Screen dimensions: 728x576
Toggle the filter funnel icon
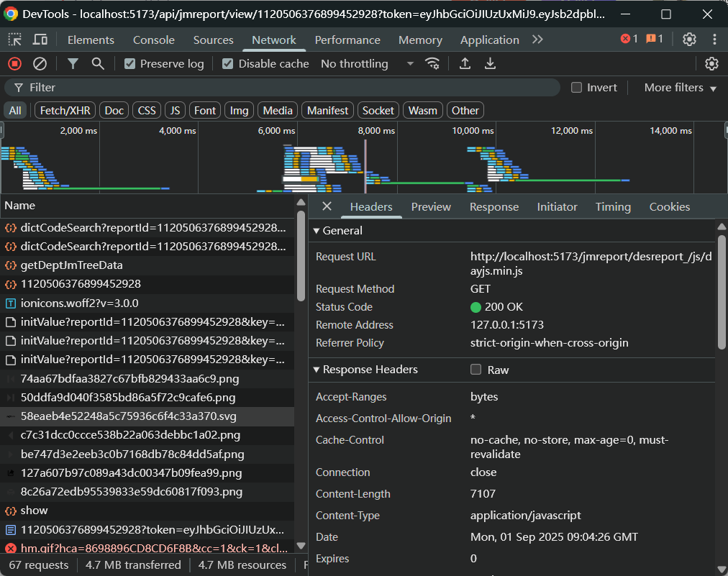73,63
